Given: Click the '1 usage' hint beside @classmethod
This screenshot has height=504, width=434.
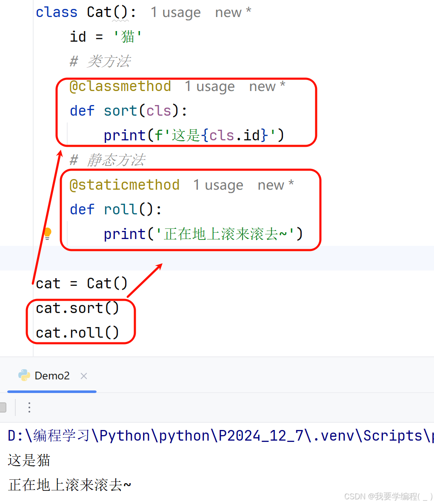Looking at the screenshot, I should click(x=210, y=86).
